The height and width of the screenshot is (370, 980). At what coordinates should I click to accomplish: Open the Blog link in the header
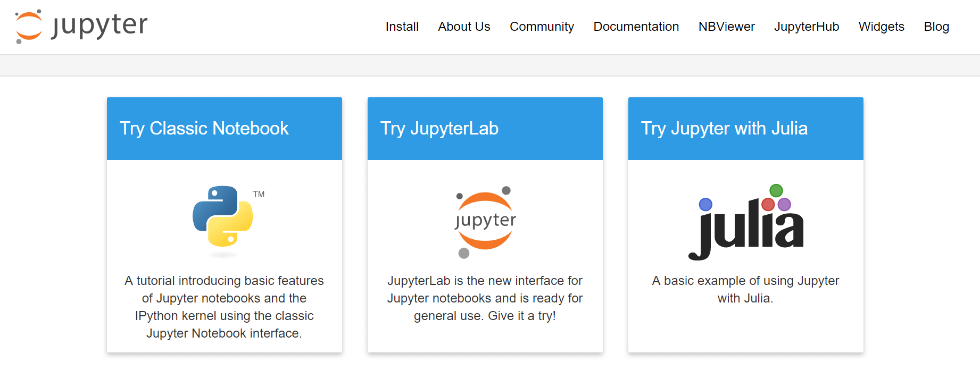[x=936, y=27]
